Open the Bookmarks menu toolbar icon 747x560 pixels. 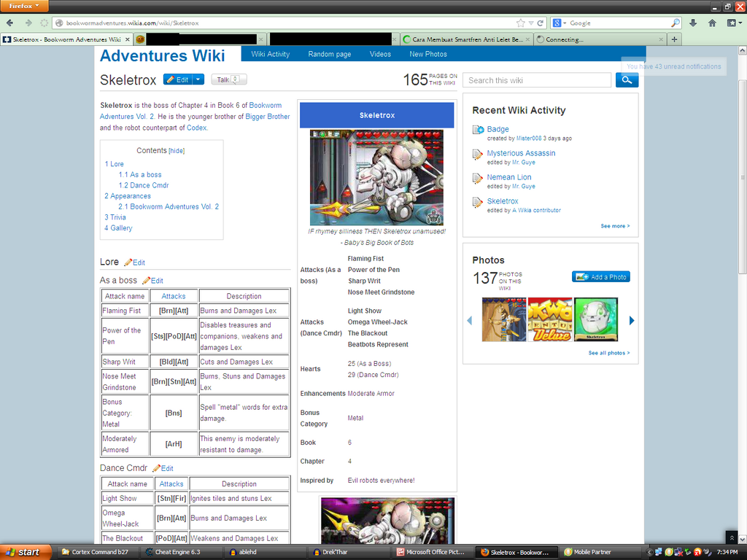click(x=732, y=23)
